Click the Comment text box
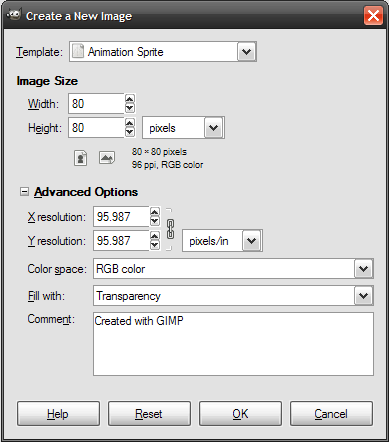Screen dimensions: 389x442 tap(233, 344)
